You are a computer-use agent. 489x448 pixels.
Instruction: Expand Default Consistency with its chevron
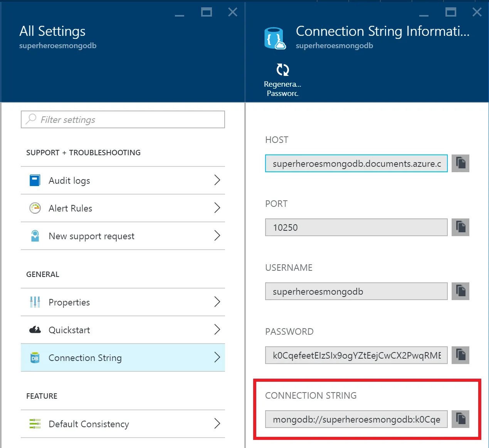point(217,424)
